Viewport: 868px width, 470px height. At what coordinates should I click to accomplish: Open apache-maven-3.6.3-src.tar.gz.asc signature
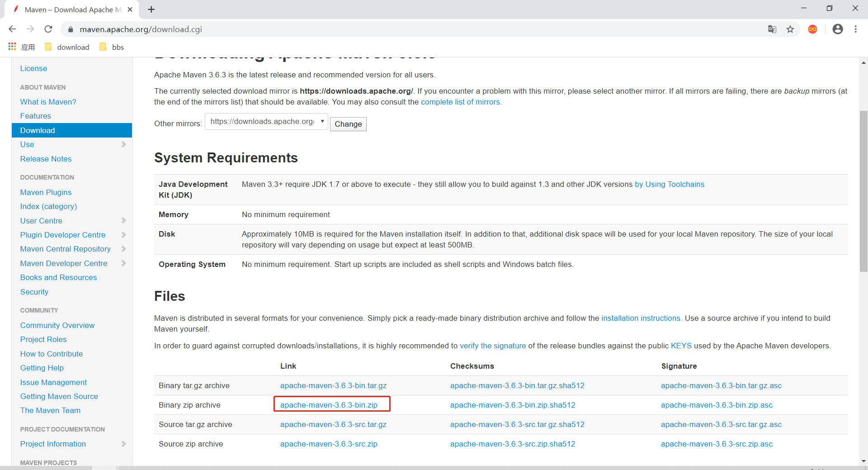[721, 424]
